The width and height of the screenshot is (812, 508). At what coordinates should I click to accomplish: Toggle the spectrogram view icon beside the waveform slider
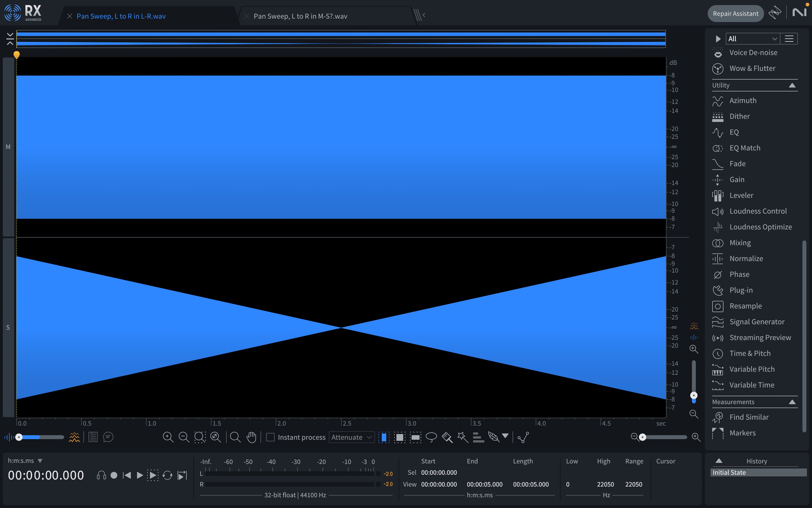[74, 437]
